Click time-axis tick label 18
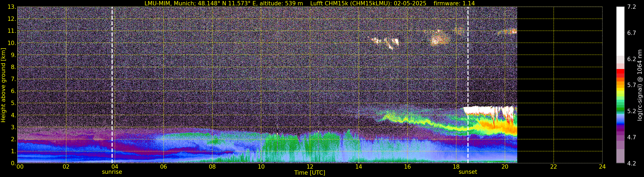The width and height of the screenshot is (644, 177). click(x=456, y=167)
